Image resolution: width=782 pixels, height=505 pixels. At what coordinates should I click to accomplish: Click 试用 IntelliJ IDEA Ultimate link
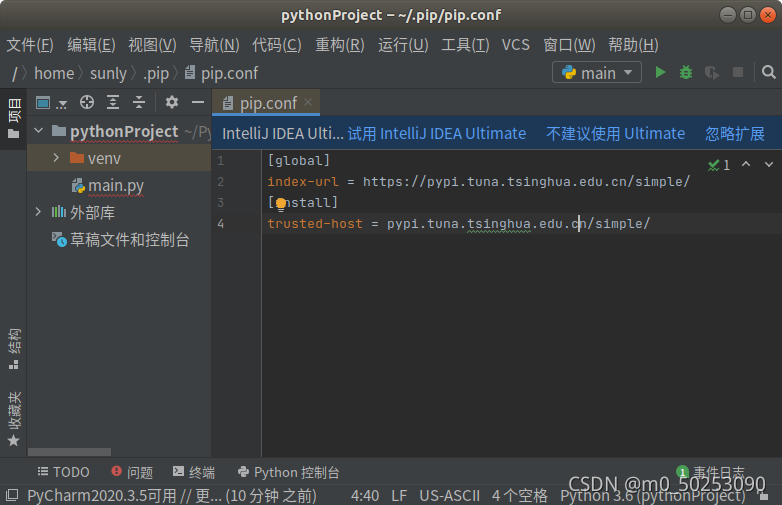point(436,134)
